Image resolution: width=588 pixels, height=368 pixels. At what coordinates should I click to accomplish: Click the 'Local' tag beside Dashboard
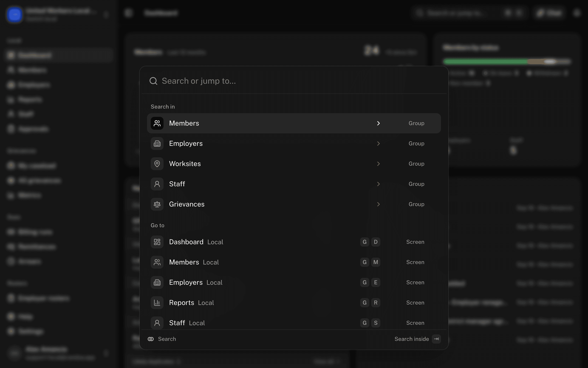point(215,242)
